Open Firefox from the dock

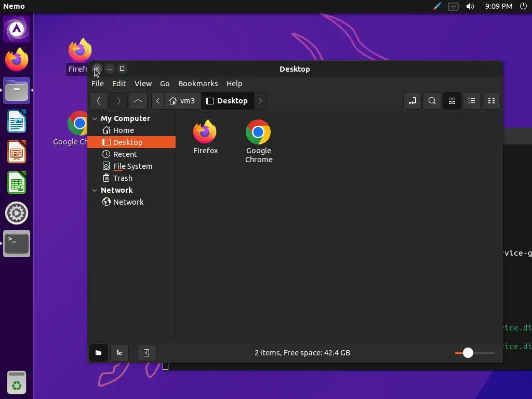(x=16, y=60)
